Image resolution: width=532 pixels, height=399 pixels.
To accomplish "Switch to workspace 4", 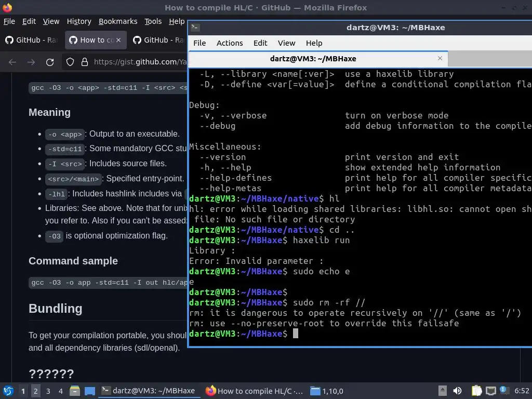I will click(x=60, y=391).
